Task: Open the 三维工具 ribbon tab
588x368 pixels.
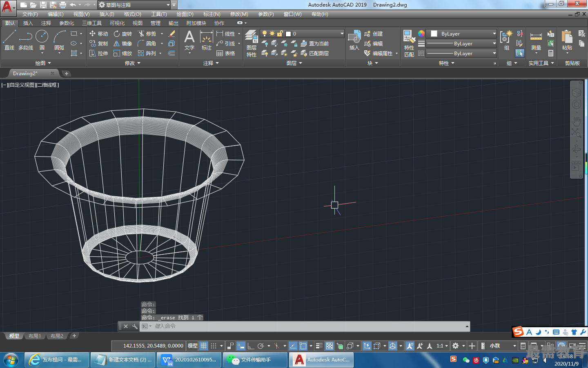Action: pos(91,23)
